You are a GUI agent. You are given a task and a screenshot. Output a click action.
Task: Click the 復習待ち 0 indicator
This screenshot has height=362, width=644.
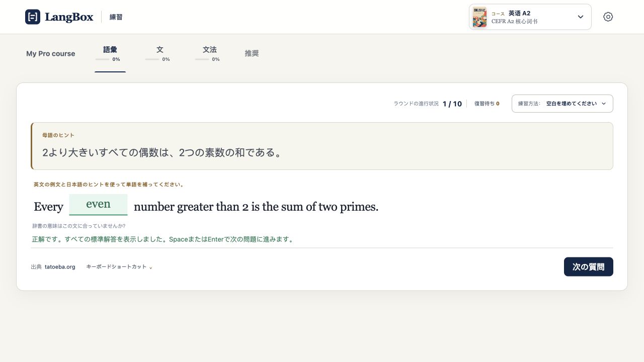487,104
